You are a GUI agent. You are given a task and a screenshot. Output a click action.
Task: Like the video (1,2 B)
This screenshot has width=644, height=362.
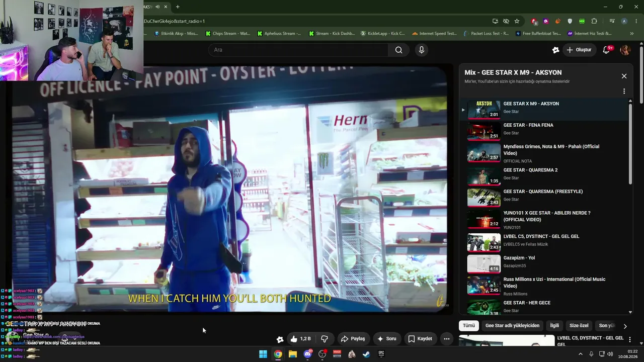tap(301, 339)
